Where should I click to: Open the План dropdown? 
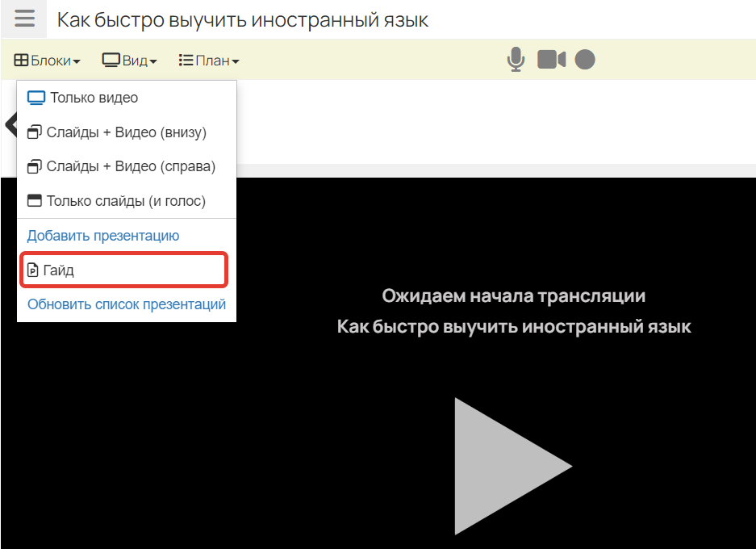(x=209, y=61)
